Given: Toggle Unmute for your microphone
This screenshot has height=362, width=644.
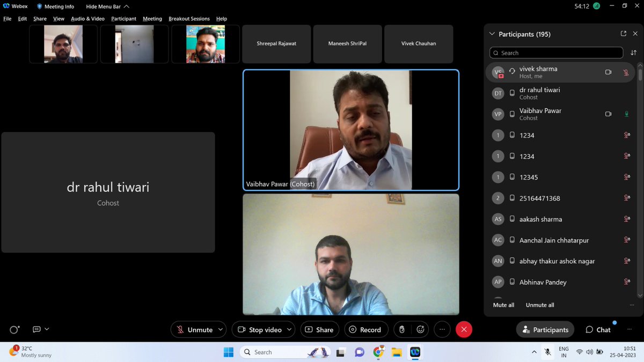Looking at the screenshot, I should (x=195, y=330).
